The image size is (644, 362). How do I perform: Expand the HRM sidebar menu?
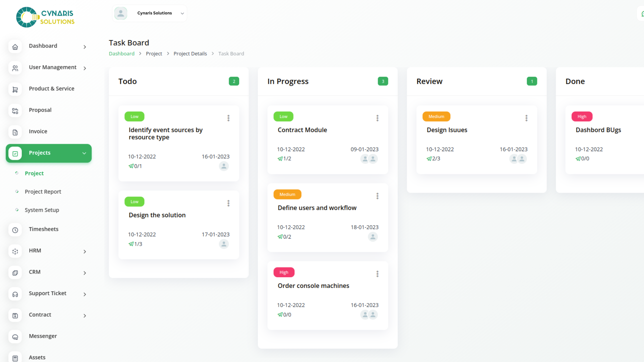(x=85, y=251)
